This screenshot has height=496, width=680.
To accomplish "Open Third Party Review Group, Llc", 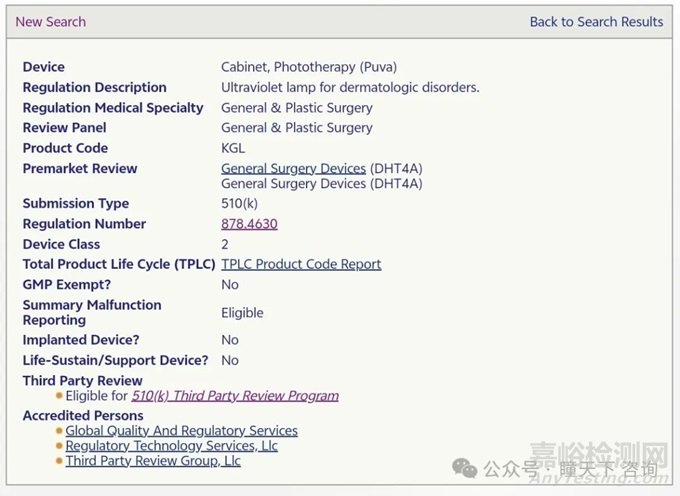I will [x=153, y=460].
